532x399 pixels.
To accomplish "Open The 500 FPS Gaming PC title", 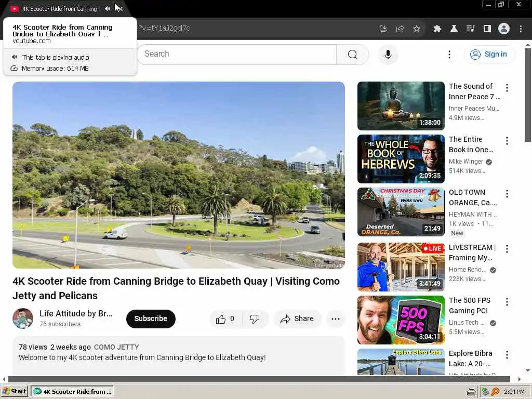I will tap(470, 305).
